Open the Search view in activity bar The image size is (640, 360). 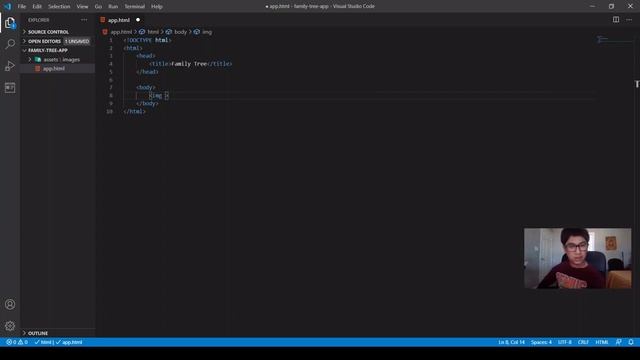click(10, 44)
